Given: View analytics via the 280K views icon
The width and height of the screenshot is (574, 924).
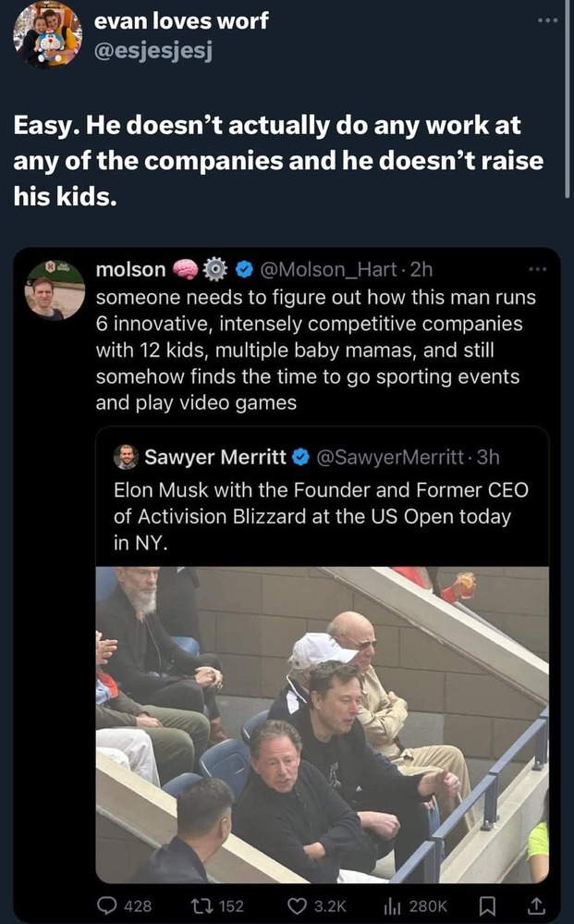Looking at the screenshot, I should point(397,906).
